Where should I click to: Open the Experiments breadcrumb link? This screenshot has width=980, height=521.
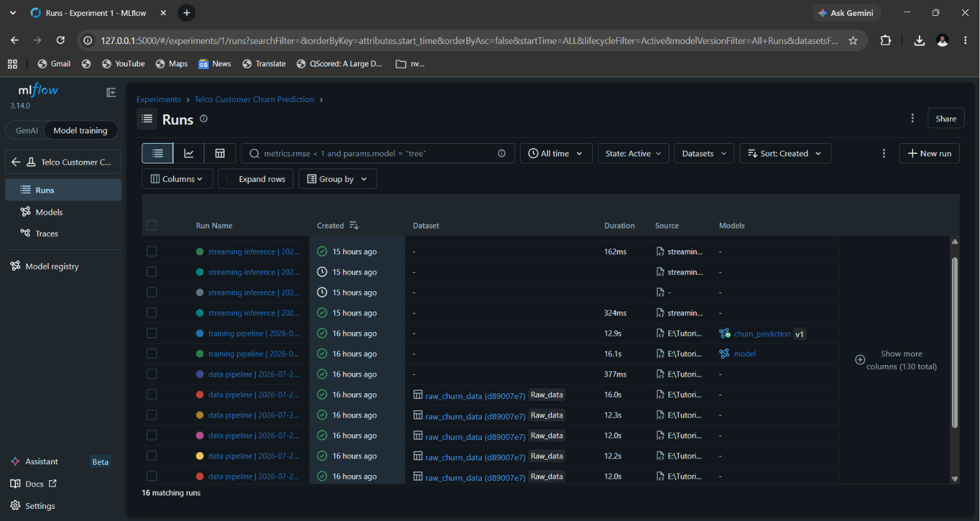[x=159, y=100]
